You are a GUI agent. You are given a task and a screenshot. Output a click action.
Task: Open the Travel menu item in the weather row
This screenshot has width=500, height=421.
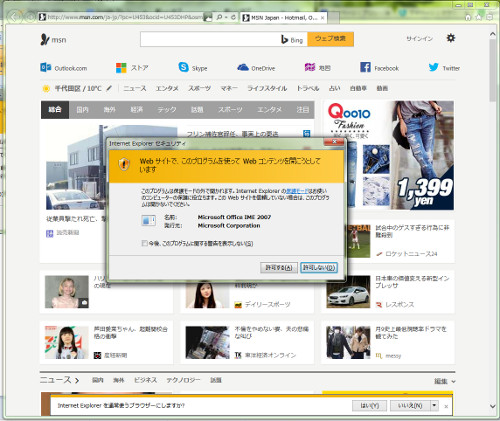pyautogui.click(x=308, y=88)
